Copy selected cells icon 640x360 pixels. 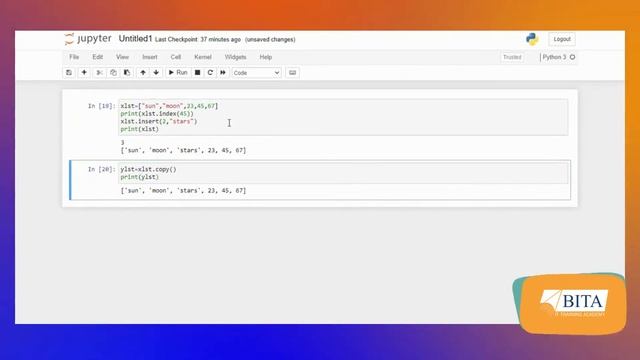coord(113,73)
